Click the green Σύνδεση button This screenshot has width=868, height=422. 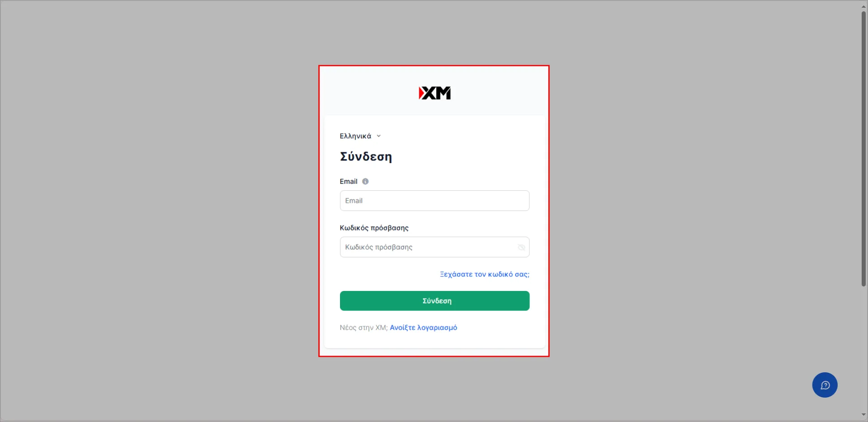click(x=434, y=301)
